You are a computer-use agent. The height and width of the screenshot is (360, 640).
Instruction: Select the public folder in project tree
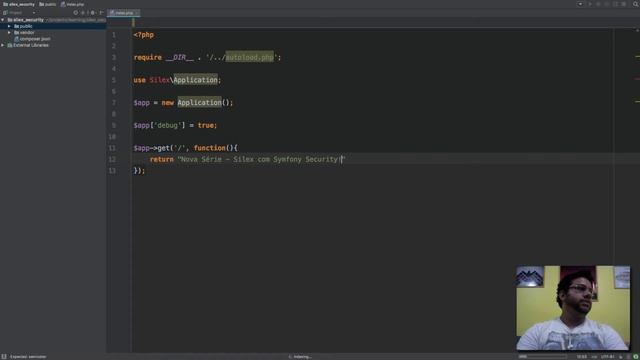(x=23, y=26)
